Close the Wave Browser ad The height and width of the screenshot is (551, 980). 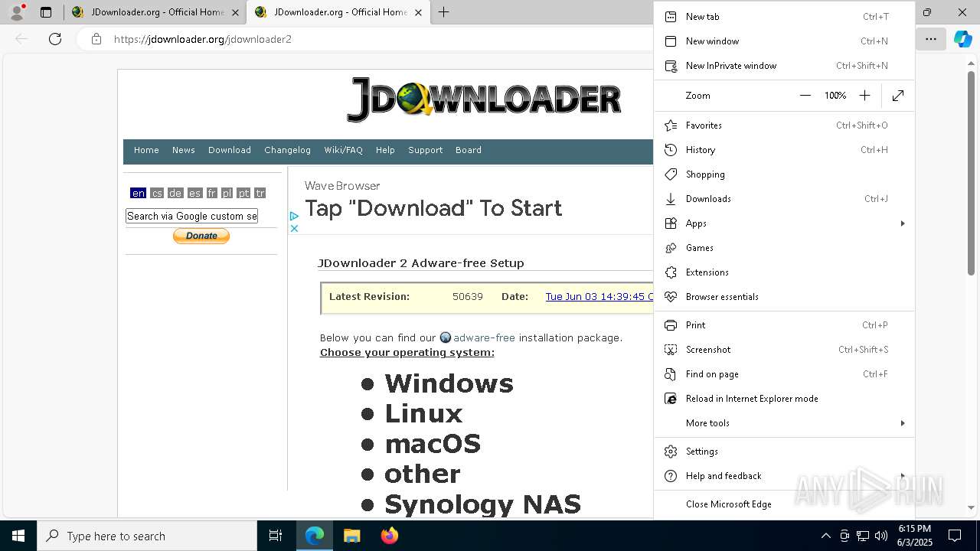(x=294, y=228)
